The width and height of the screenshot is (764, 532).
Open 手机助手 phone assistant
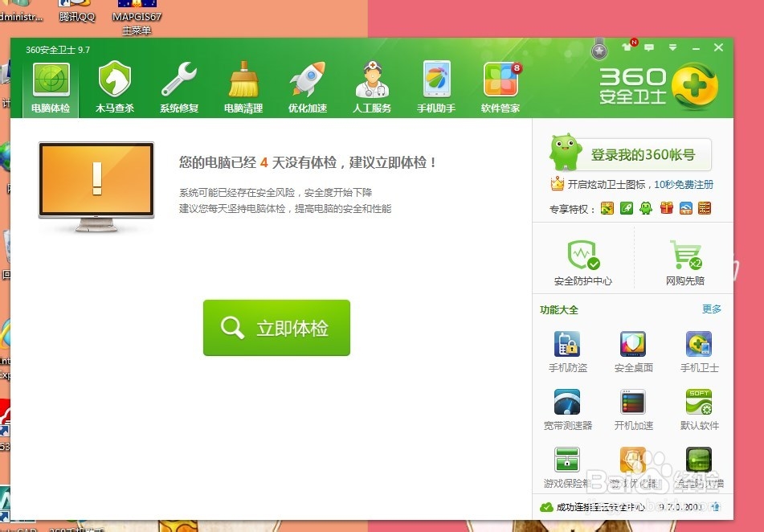click(x=436, y=88)
